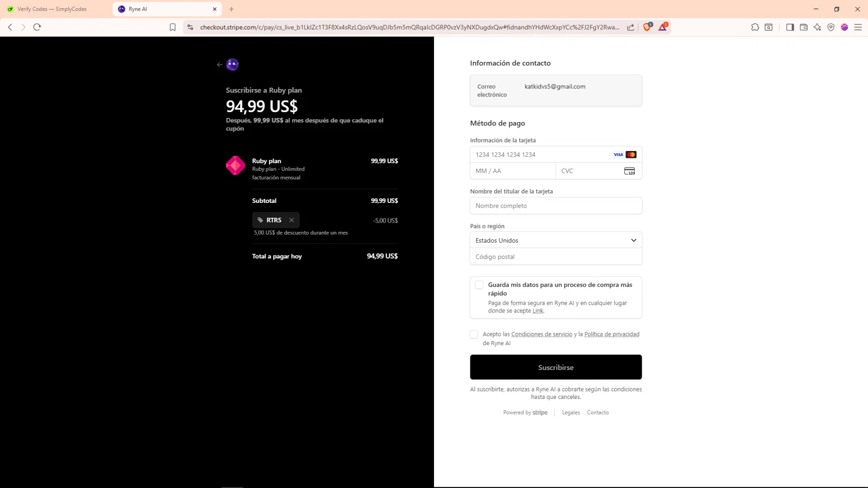The width and height of the screenshot is (868, 488).
Task: Click the RTR5 coupon tag icon
Action: [x=260, y=220]
